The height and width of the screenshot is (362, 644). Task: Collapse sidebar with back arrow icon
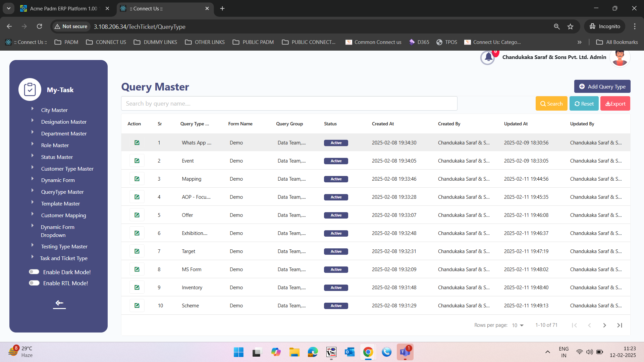(59, 303)
